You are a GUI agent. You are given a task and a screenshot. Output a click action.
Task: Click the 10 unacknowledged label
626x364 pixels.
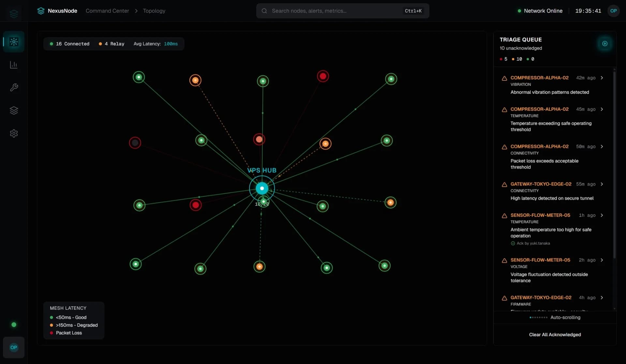point(521,48)
